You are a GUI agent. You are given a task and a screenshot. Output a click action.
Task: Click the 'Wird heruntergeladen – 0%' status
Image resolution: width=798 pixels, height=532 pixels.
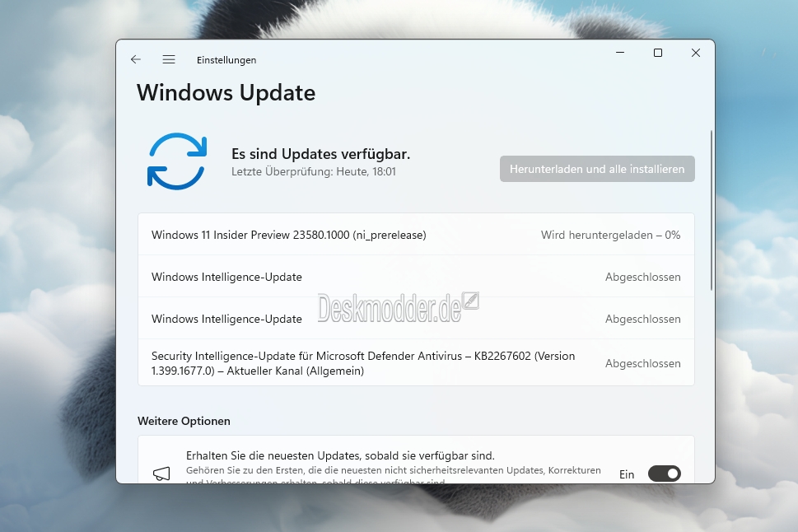[610, 235]
